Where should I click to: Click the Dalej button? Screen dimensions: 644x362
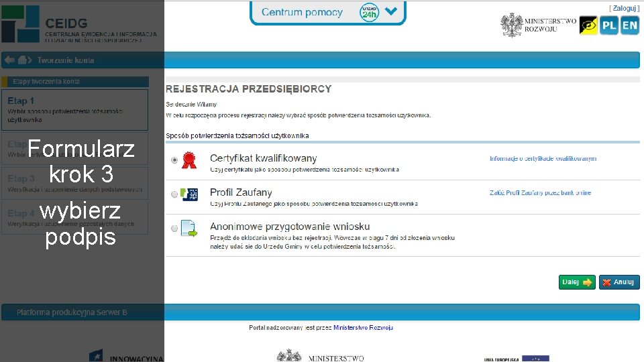pyautogui.click(x=577, y=282)
